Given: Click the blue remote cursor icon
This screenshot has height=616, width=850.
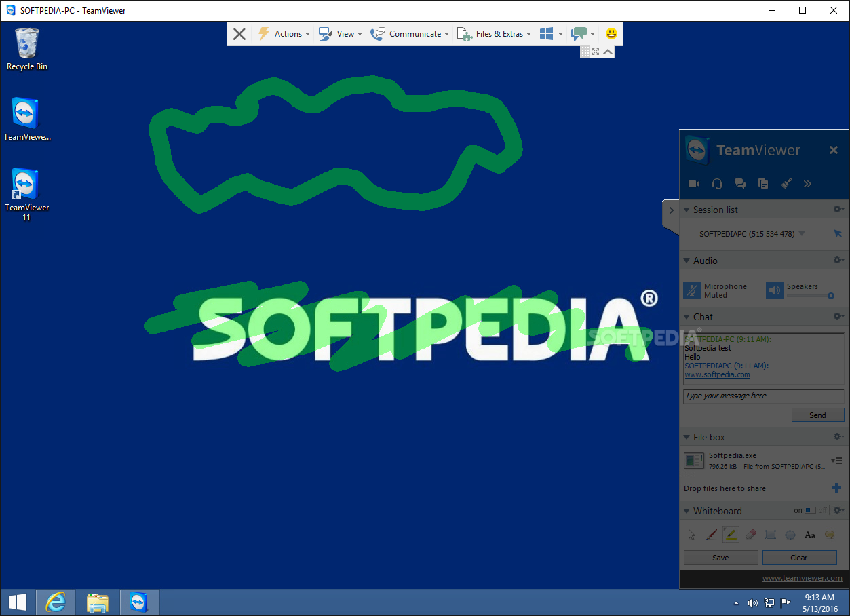Looking at the screenshot, I should pos(837,233).
